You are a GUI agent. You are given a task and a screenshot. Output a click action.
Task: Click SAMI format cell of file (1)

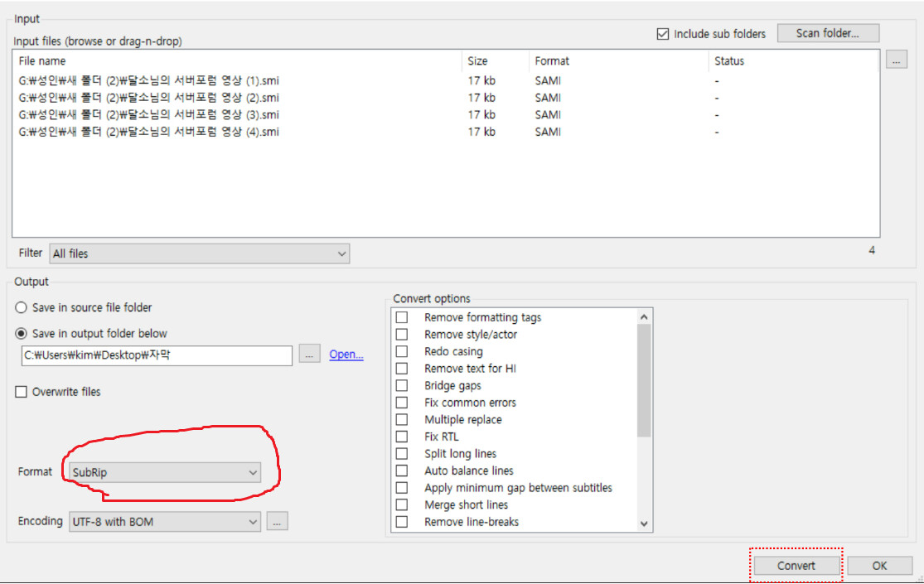pos(548,80)
